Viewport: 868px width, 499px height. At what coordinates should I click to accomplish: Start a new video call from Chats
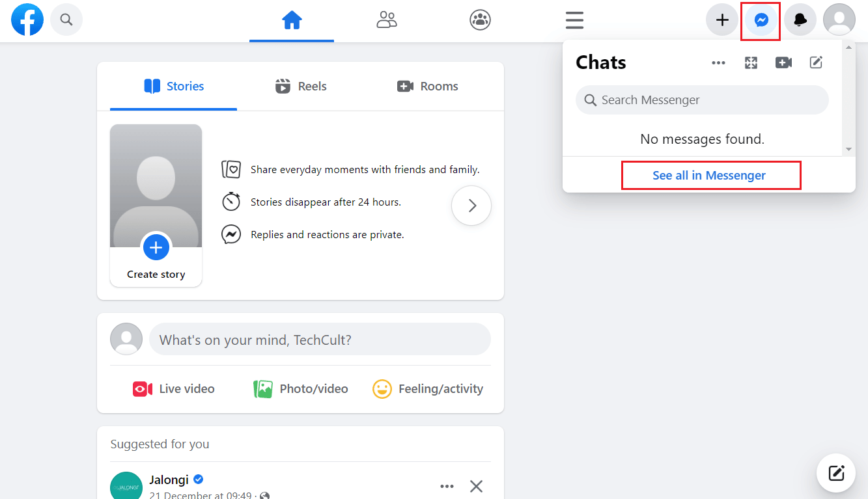pos(783,62)
